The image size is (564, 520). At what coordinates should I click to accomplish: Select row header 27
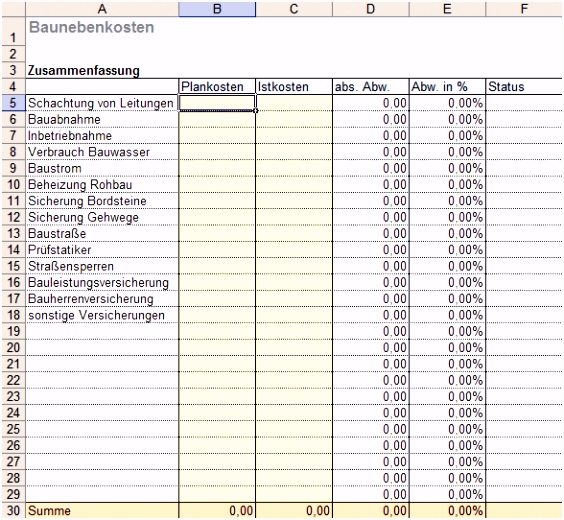tap(13, 462)
